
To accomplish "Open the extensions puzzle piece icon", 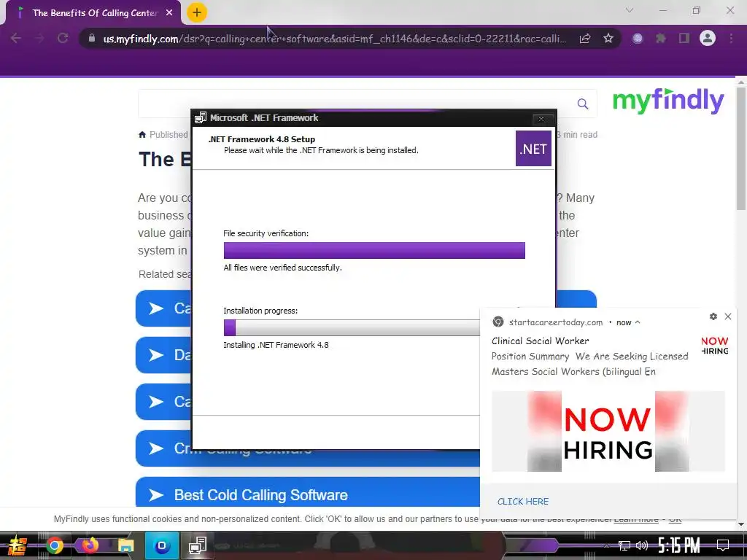I will coord(661,39).
